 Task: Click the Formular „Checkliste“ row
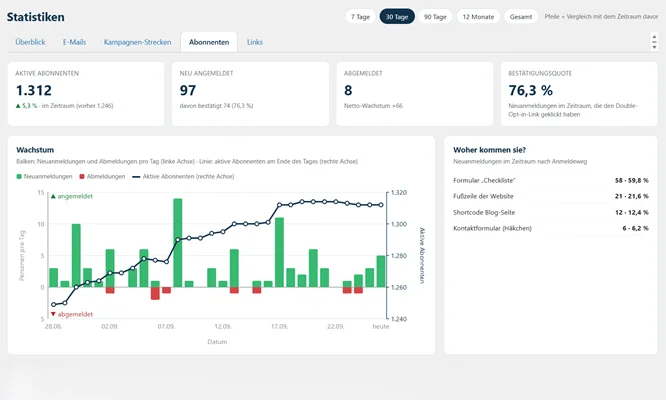(x=551, y=180)
